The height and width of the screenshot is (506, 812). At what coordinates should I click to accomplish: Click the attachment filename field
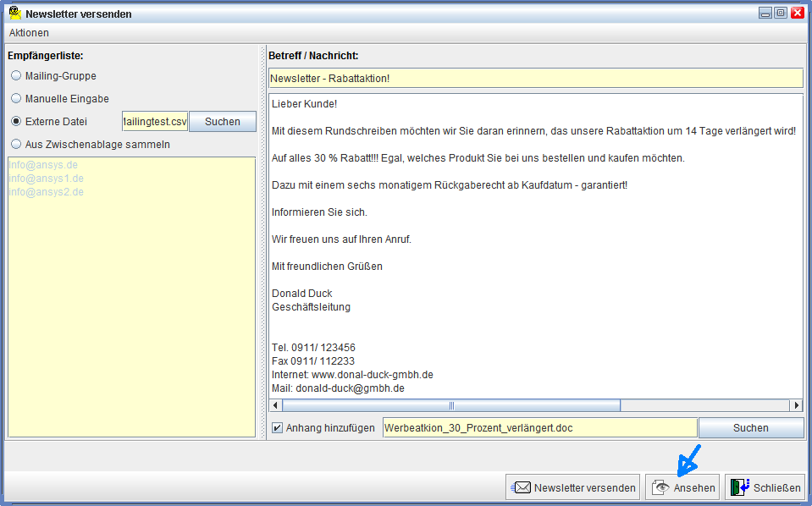pos(539,428)
